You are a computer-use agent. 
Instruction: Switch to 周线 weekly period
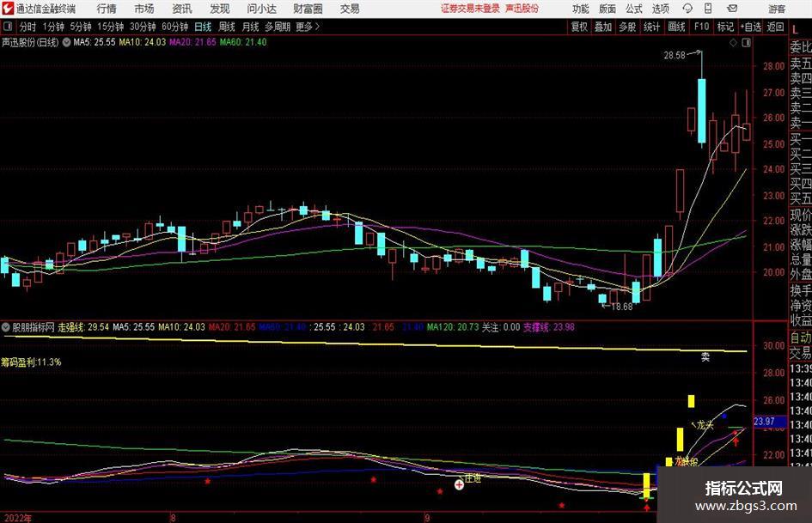[227, 27]
